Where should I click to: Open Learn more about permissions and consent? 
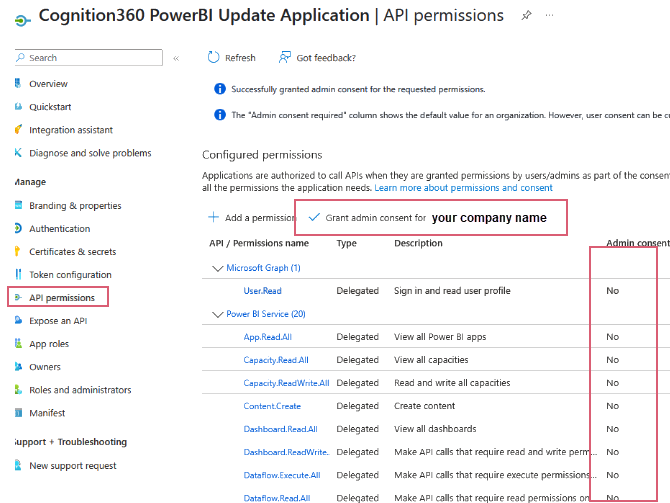click(463, 188)
